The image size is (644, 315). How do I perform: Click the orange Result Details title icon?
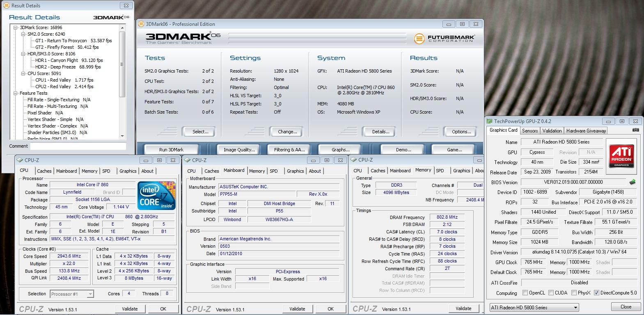6,5
